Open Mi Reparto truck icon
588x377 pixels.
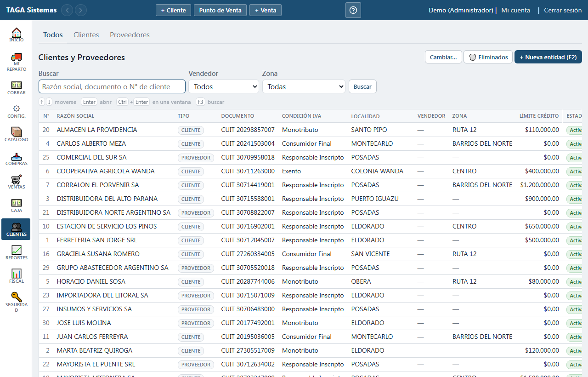pyautogui.click(x=16, y=62)
